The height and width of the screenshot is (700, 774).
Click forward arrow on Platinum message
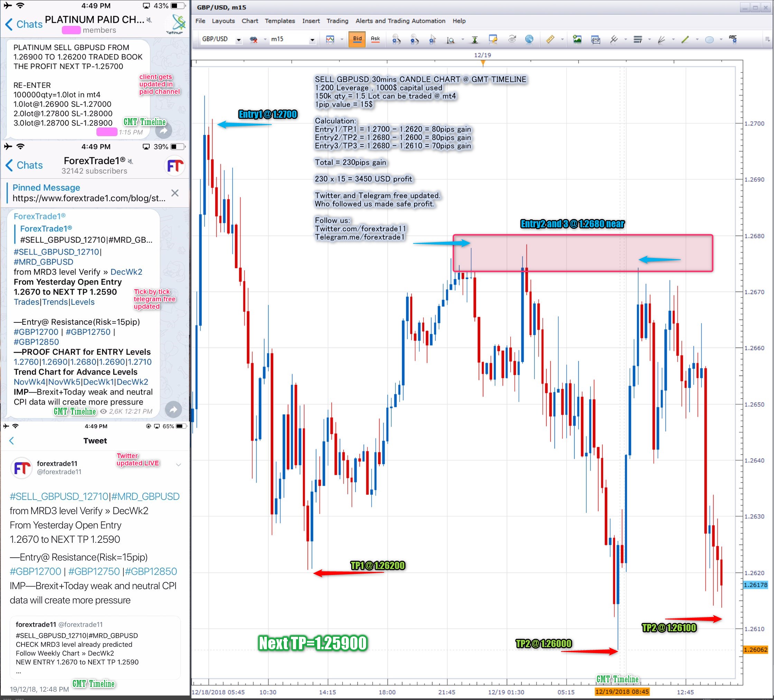164,131
